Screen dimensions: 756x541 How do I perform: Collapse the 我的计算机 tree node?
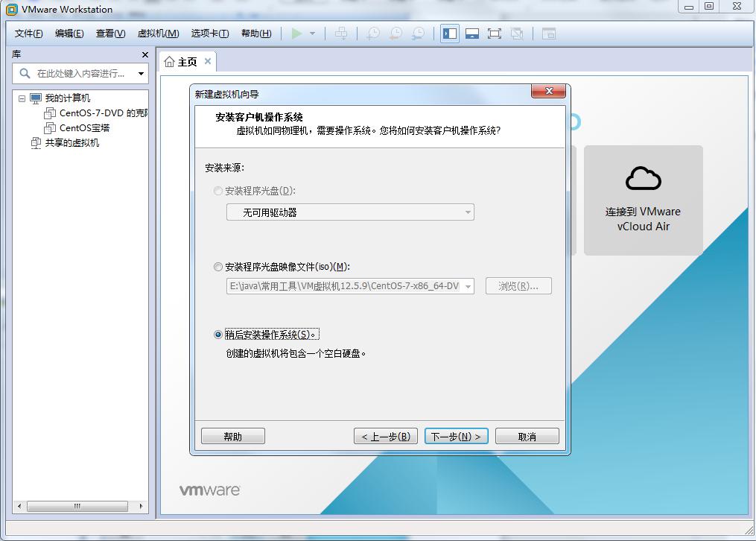[22, 98]
